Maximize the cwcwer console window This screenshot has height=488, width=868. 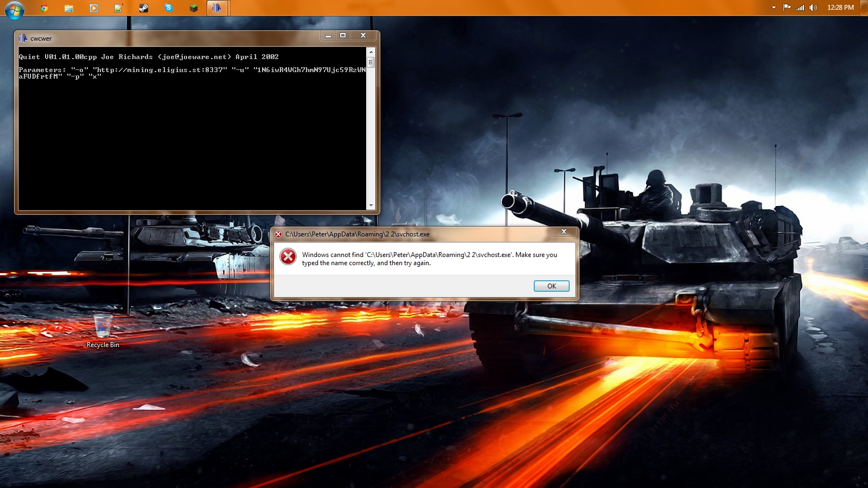click(x=343, y=36)
